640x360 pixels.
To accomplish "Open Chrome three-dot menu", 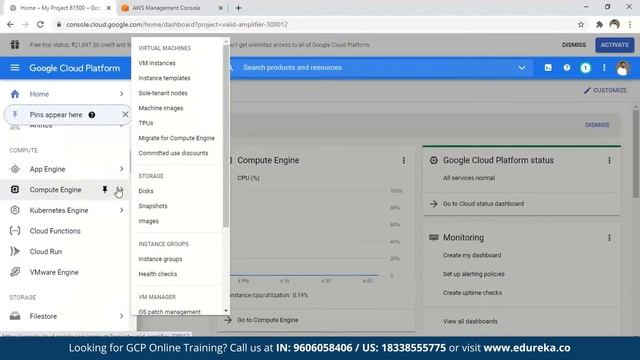I will (x=630, y=24).
